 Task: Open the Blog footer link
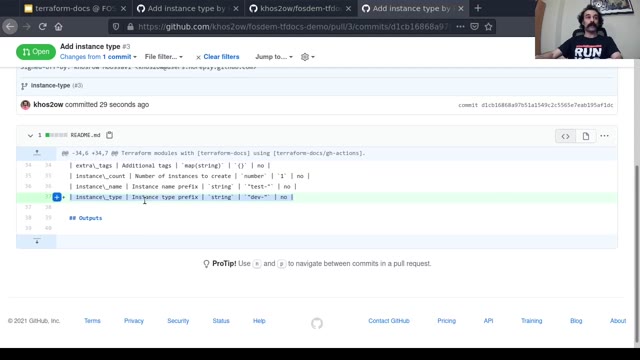click(576, 321)
